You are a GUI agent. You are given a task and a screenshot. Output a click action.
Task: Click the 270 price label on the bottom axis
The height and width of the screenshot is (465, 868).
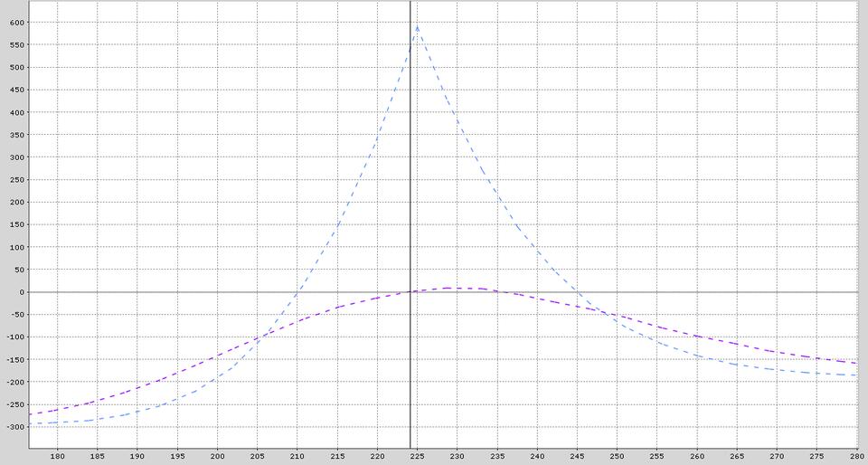(778, 456)
